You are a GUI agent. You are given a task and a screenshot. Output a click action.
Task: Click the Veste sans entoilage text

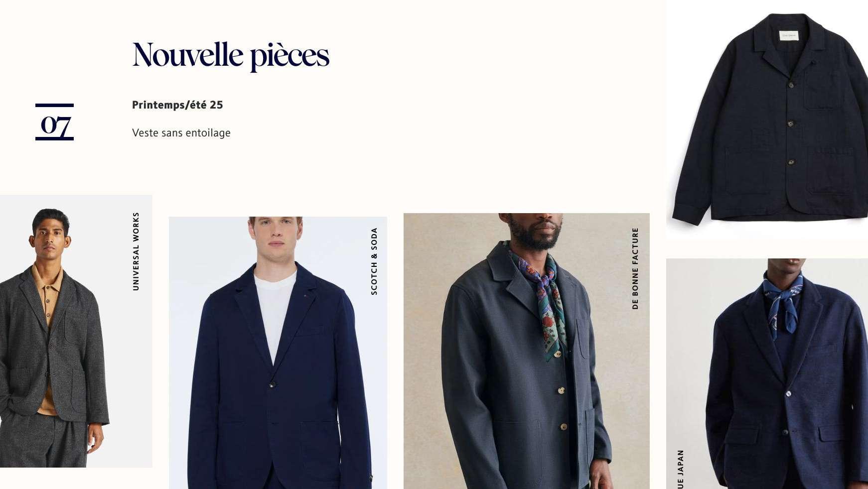tap(181, 133)
